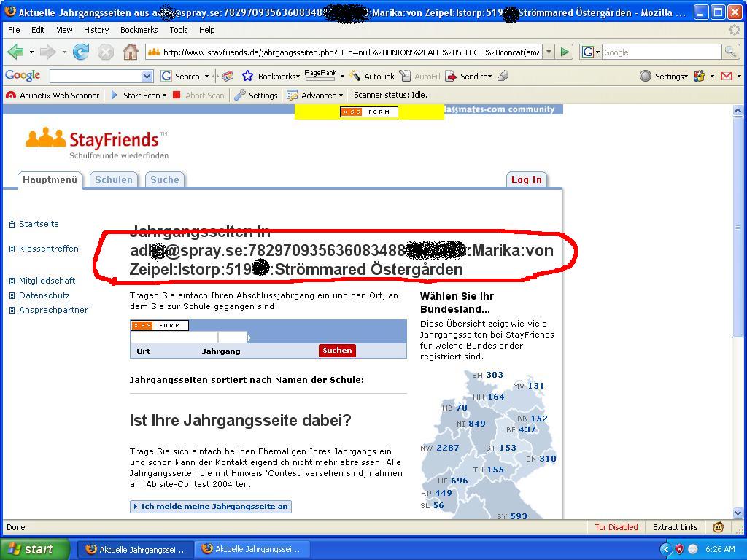Click the Log In tab
This screenshot has height=560, width=747.
click(x=527, y=180)
